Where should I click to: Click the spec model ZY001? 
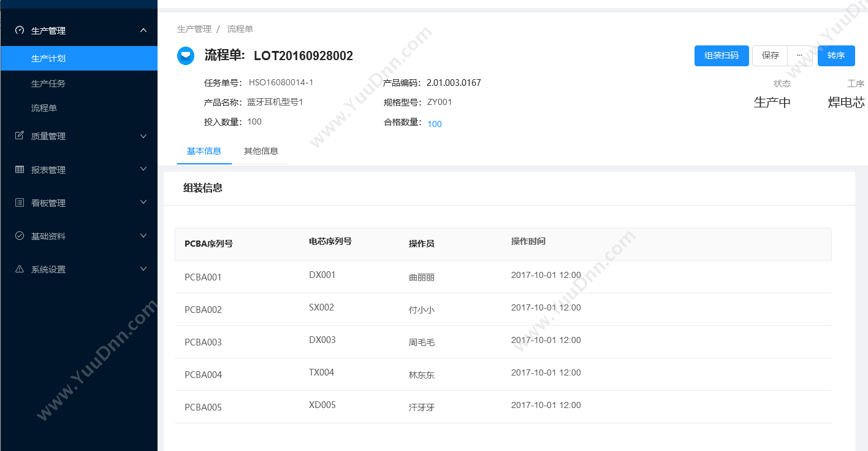tap(440, 102)
